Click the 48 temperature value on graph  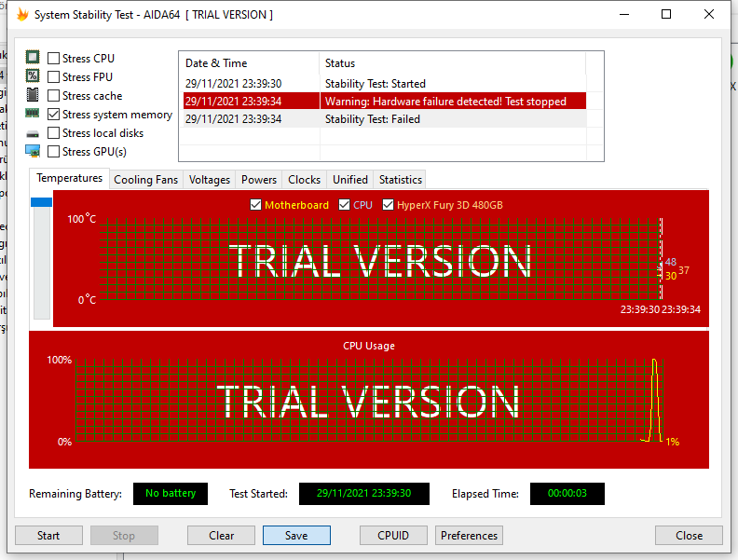tap(671, 262)
